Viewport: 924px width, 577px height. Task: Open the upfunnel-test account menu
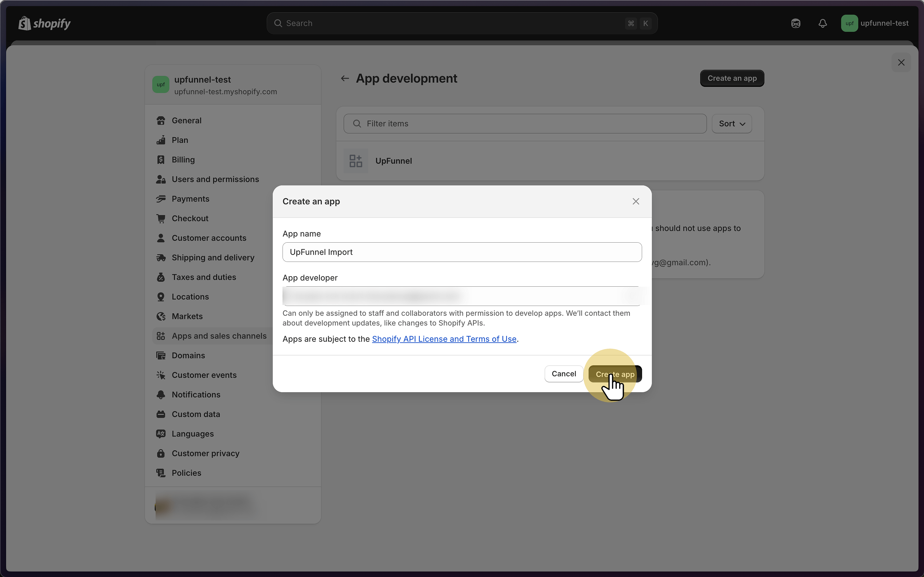[x=875, y=23]
